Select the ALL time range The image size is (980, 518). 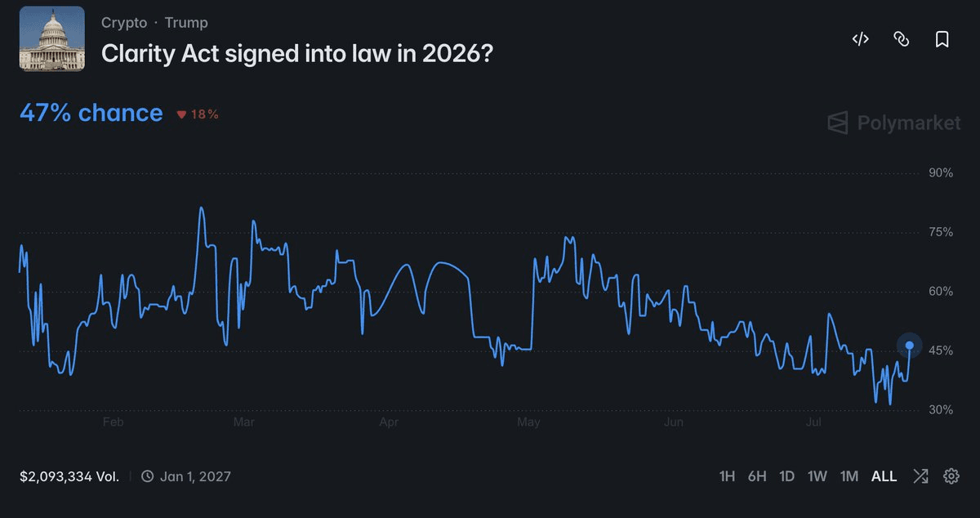click(x=884, y=476)
